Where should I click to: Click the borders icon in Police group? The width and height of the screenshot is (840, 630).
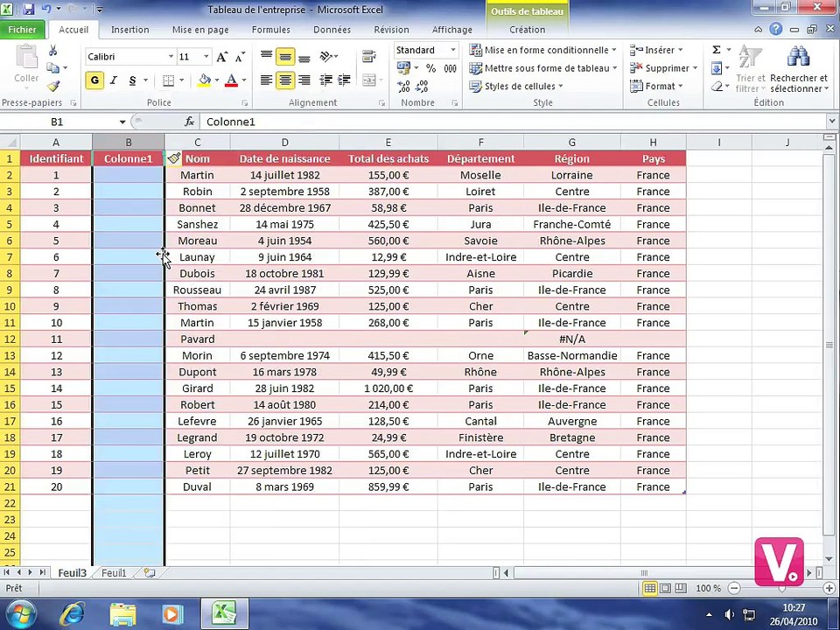coord(168,80)
